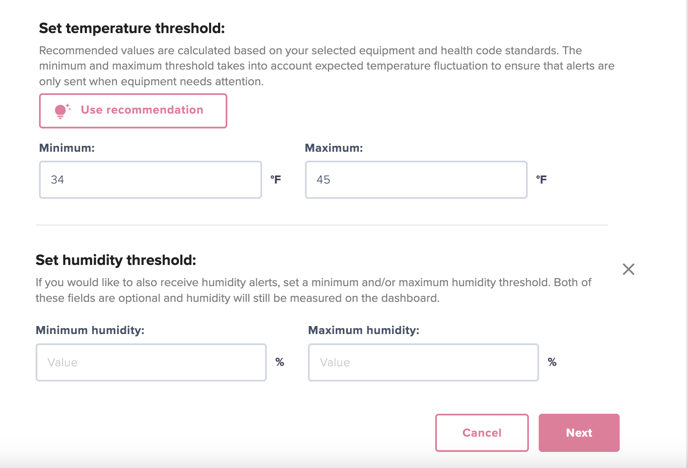Continue with the Next button
Screen dimensions: 688x468
579,433
